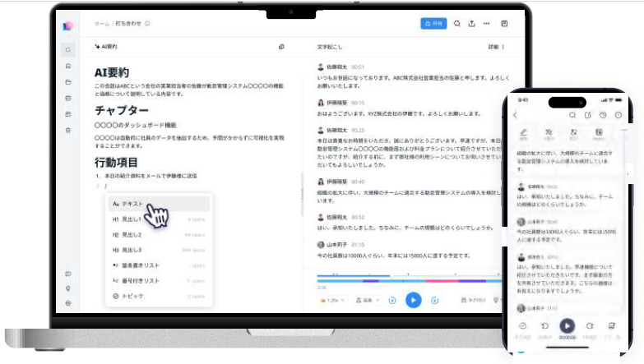644x364 pixels.
Task: Click the export upload icon in header
Action: 472,24
